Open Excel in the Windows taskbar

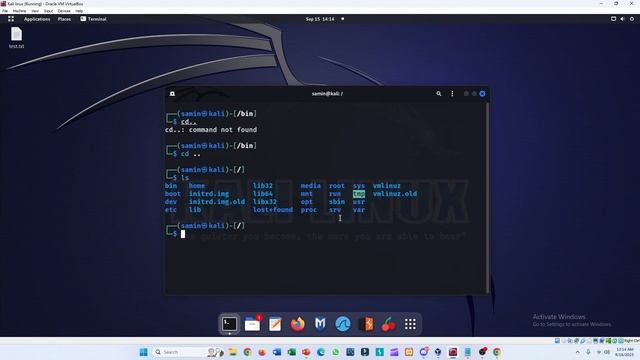point(291,352)
